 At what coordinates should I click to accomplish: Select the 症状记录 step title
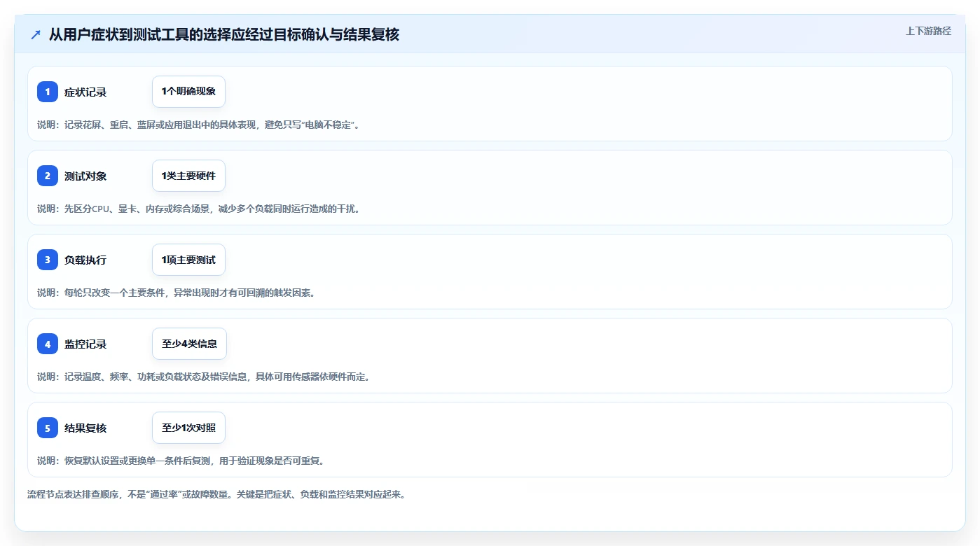(85, 92)
